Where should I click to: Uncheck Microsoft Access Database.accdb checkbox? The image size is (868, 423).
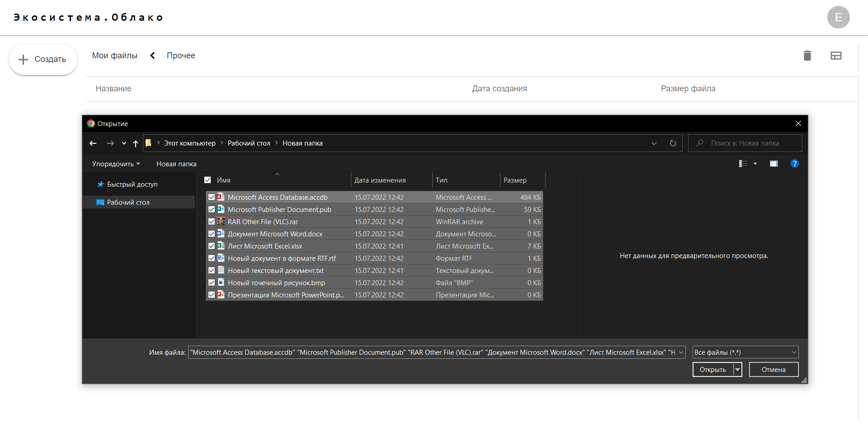(x=211, y=197)
